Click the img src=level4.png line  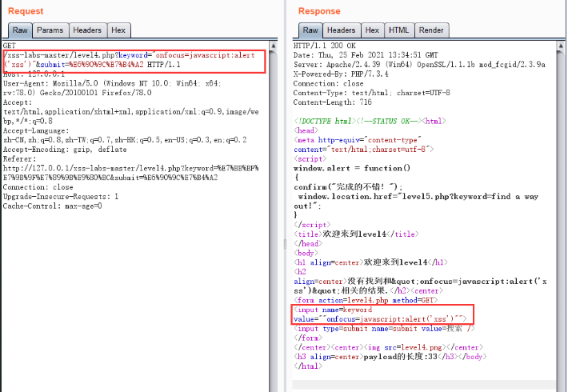tap(388, 347)
